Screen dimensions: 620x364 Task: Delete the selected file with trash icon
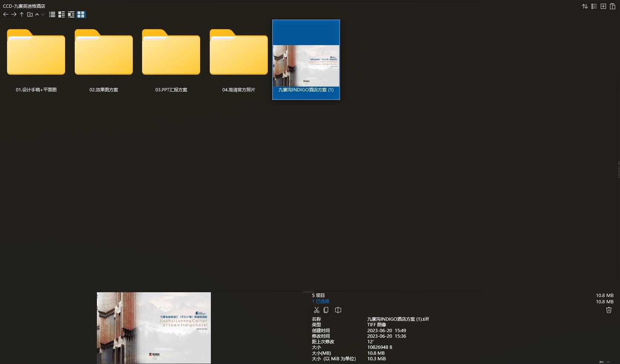pyautogui.click(x=609, y=310)
